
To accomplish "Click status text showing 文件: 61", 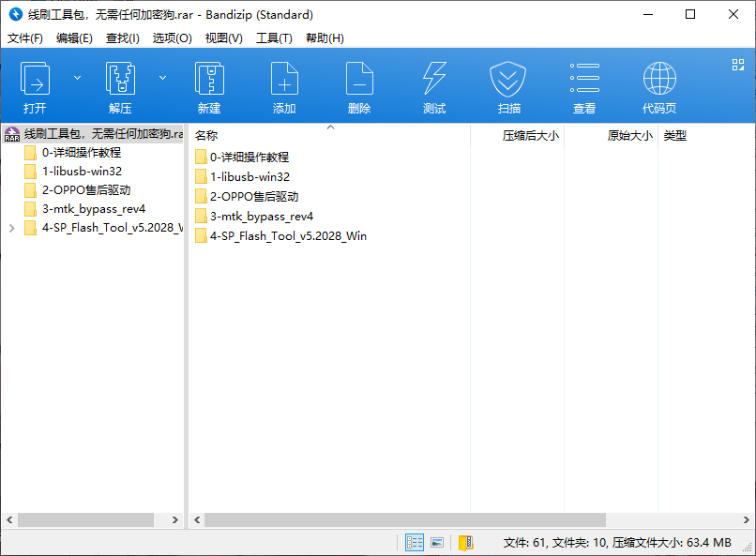I will coord(524,543).
